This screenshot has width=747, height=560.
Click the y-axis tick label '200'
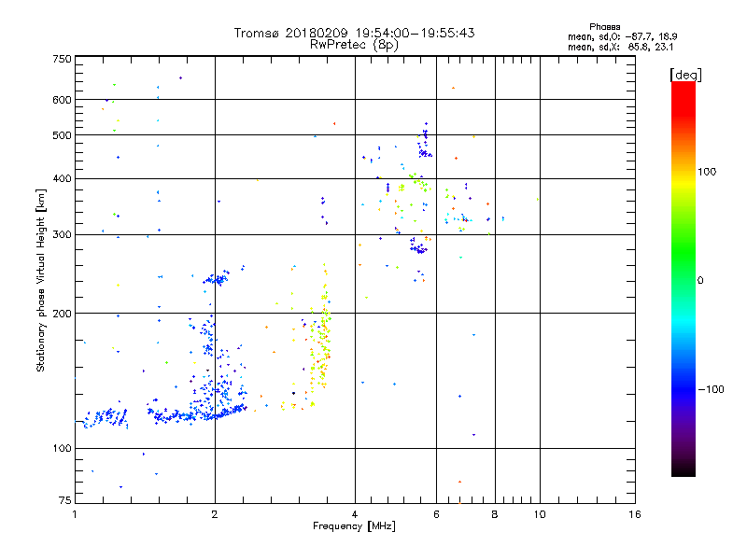pyautogui.click(x=62, y=314)
